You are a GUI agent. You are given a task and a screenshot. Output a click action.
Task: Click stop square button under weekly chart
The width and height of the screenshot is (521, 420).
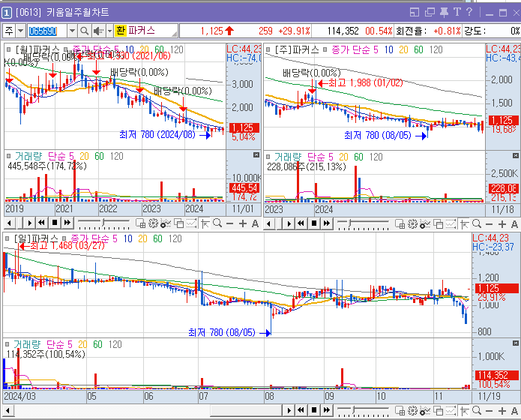tap(314, 223)
